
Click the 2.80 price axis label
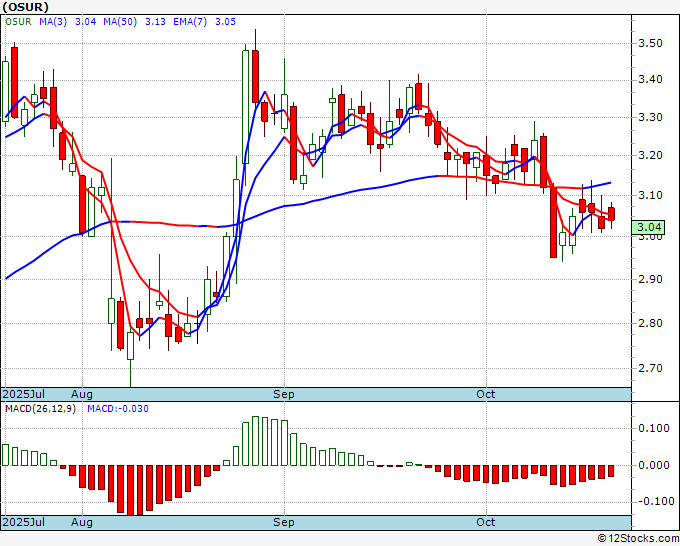coord(650,323)
